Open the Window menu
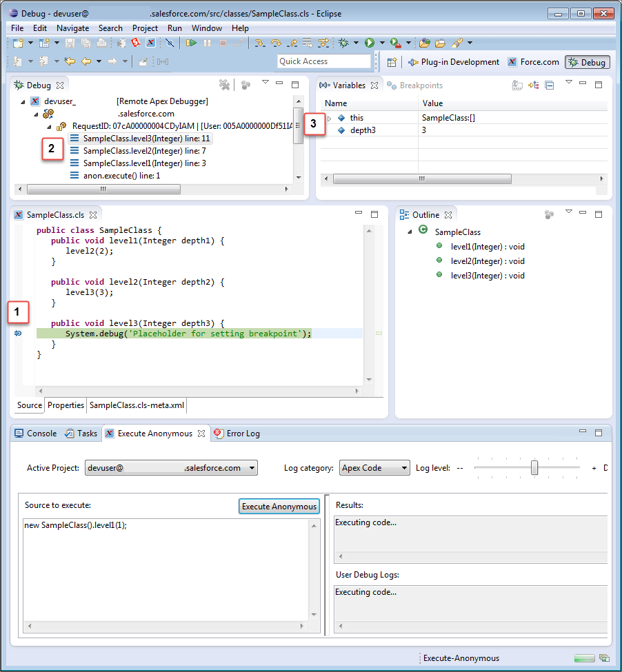This screenshot has height=672, width=622. pyautogui.click(x=207, y=28)
